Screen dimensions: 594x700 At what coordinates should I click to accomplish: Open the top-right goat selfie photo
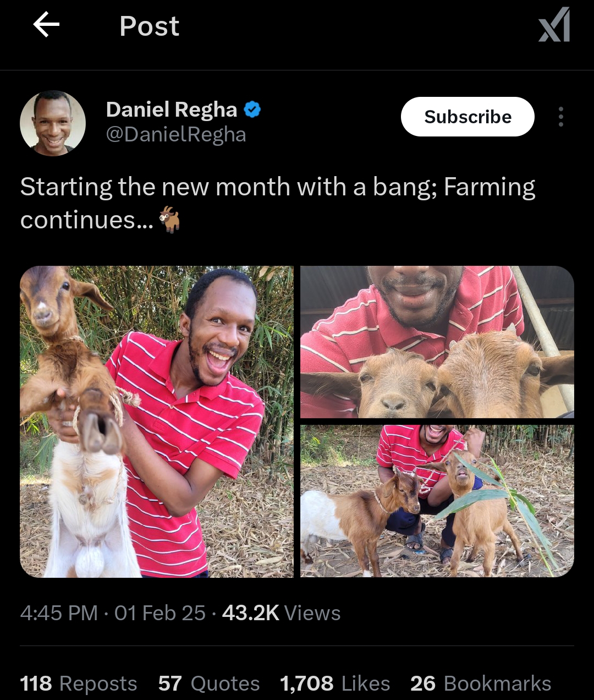coord(437,342)
